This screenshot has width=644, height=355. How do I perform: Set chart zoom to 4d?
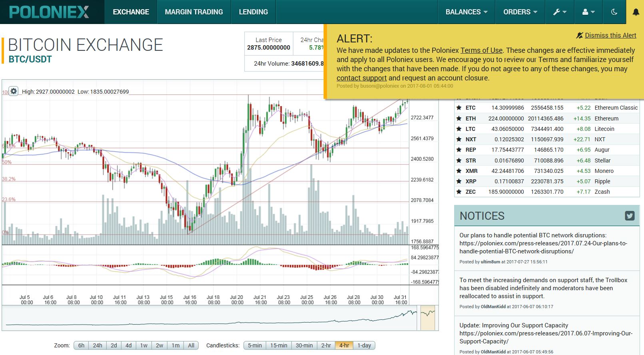click(128, 345)
